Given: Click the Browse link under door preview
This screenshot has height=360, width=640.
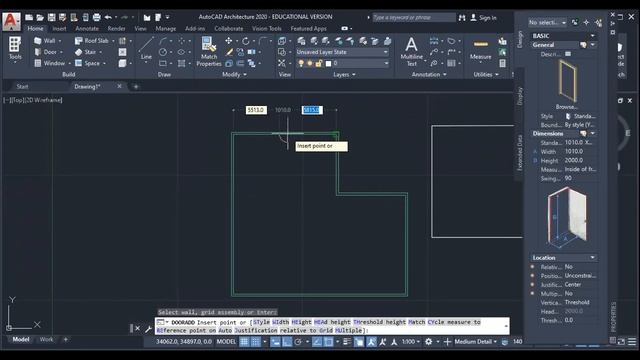Looking at the screenshot, I should (567, 107).
